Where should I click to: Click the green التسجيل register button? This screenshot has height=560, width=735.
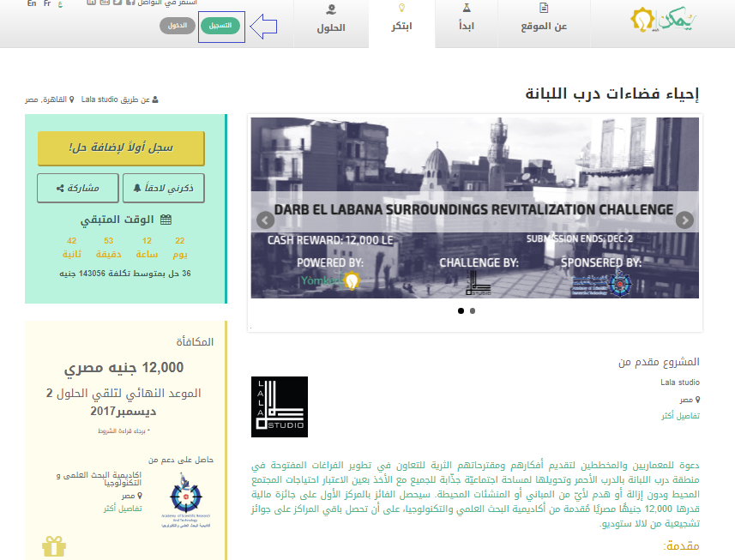point(220,26)
